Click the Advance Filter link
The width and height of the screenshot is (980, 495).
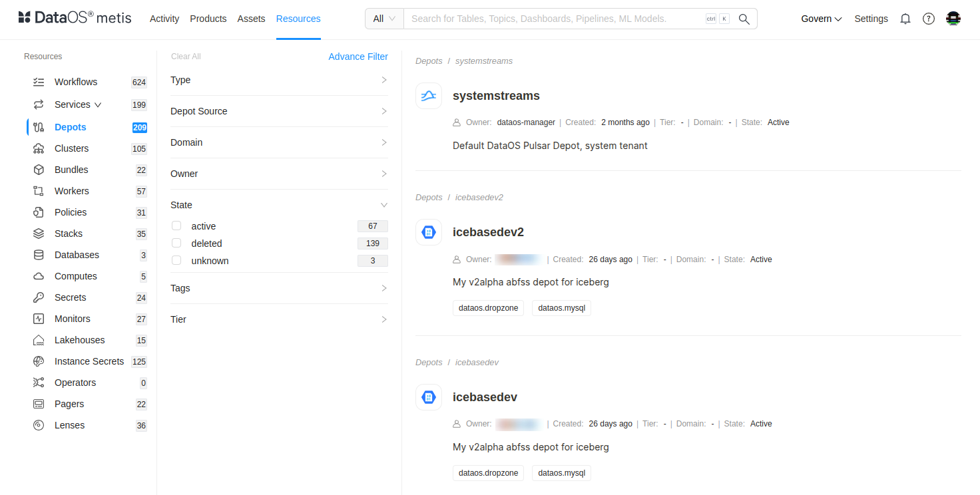358,57
